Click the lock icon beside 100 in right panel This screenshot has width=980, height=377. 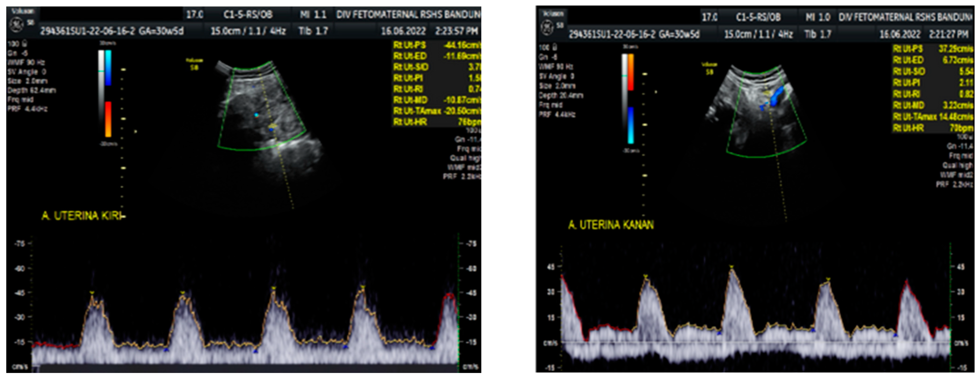555,47
